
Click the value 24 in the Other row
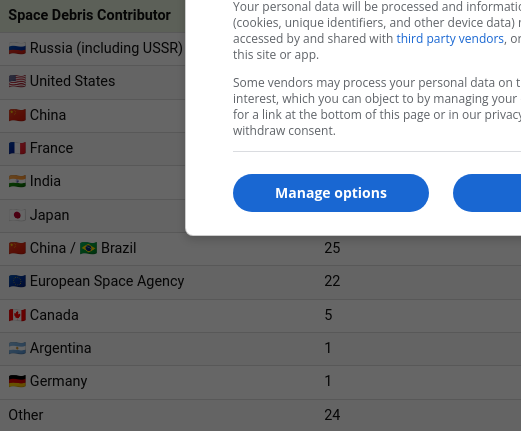(x=332, y=415)
